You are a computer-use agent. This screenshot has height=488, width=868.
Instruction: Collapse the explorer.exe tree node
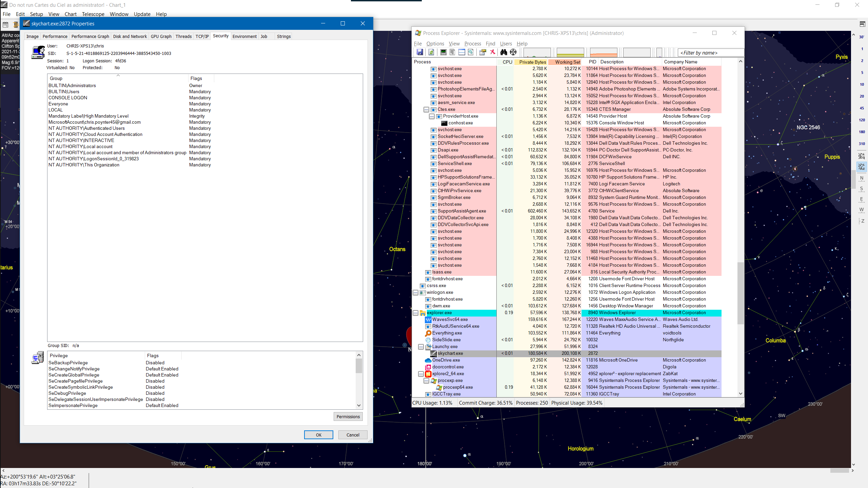pyautogui.click(x=415, y=313)
